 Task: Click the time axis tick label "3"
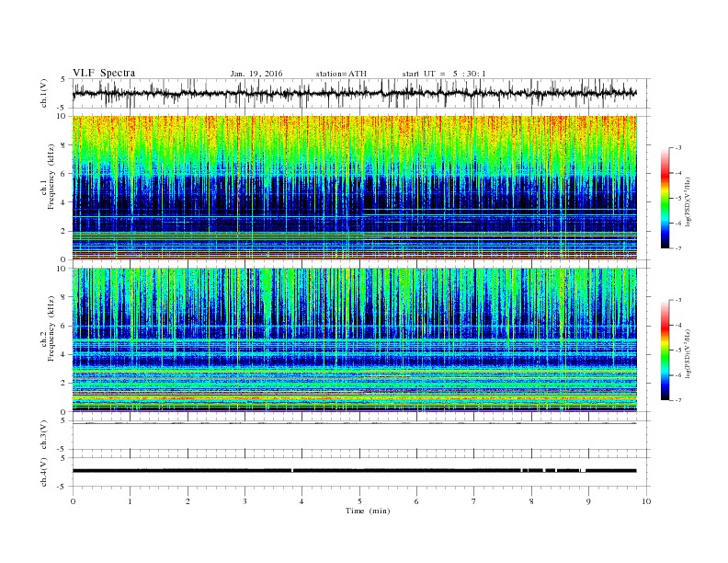(245, 501)
